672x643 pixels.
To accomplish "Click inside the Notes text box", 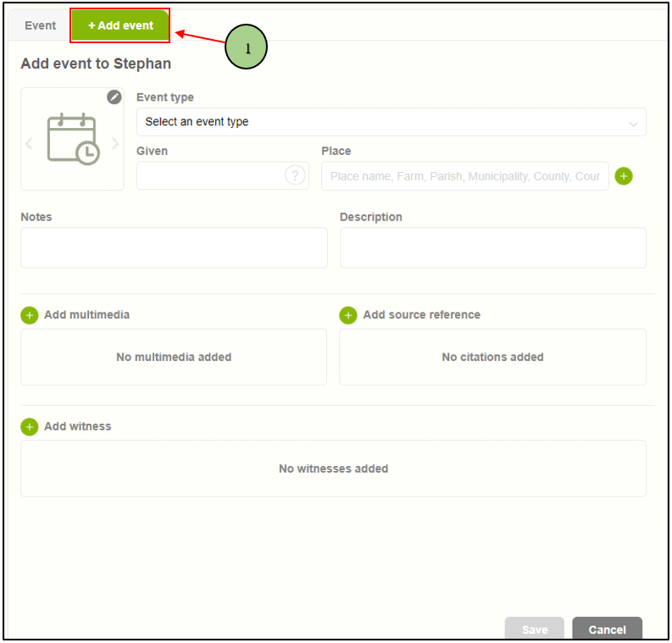I will [174, 247].
